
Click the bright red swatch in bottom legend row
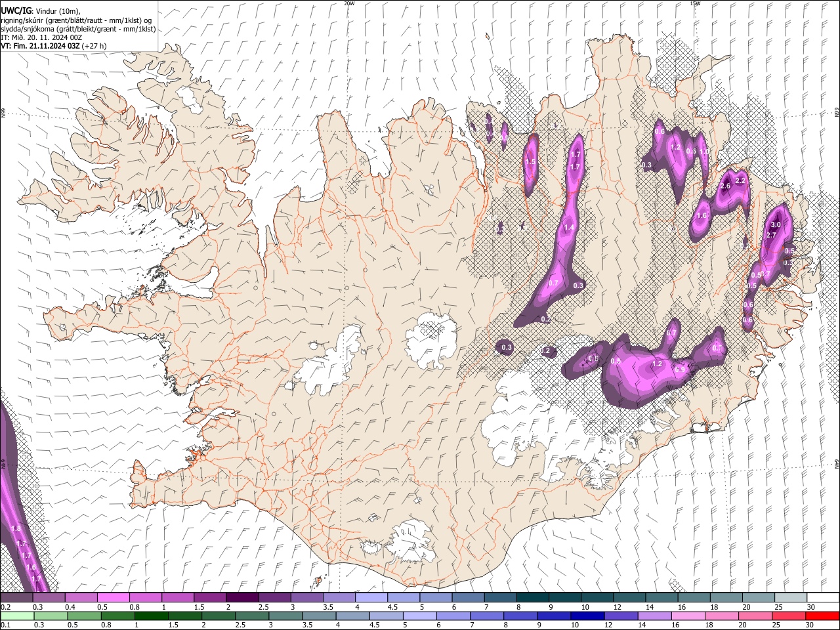tap(822, 616)
